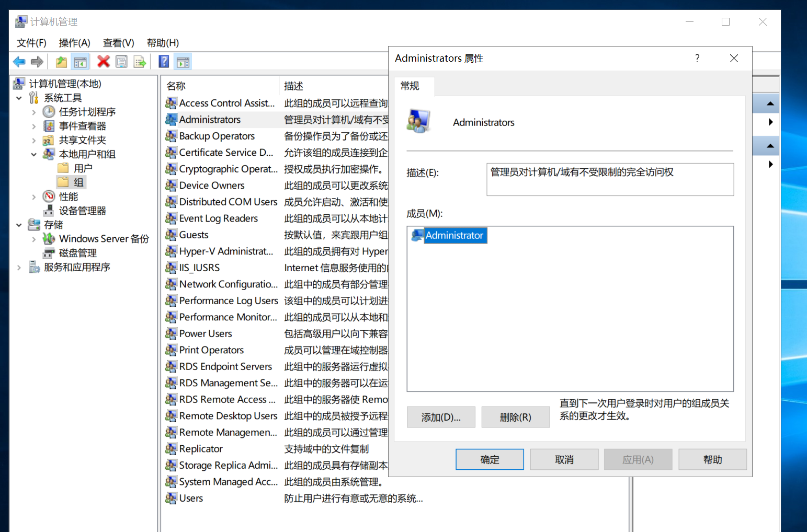This screenshot has height=532, width=807.
Task: Select the Event Log Readers group
Action: point(218,218)
